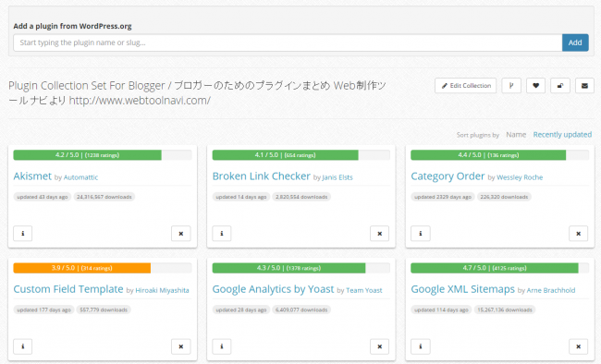Screen dimensions: 601x364
Task: Click the '2,820,554 downloads' badge
Action: (301, 197)
